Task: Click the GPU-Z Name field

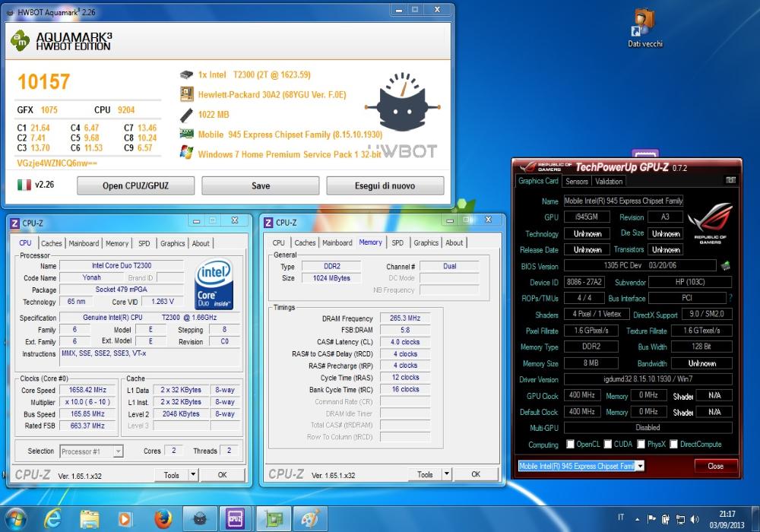Action: [623, 201]
